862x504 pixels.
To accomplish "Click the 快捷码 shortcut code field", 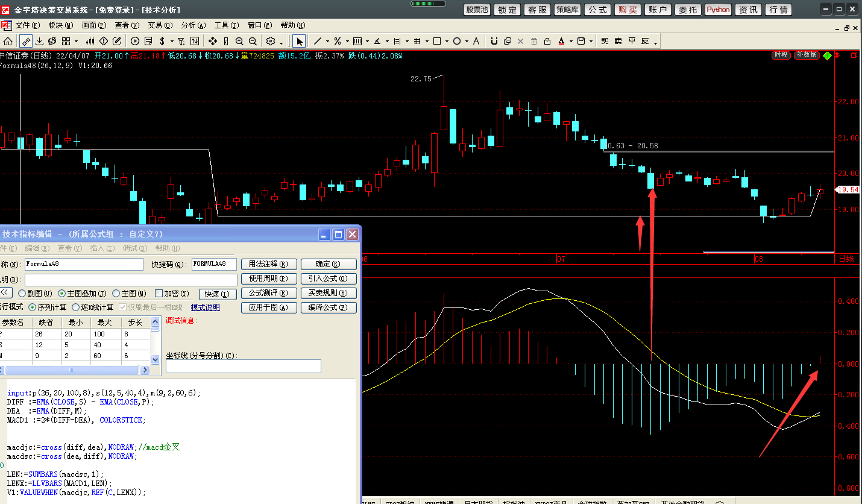I will (x=214, y=264).
